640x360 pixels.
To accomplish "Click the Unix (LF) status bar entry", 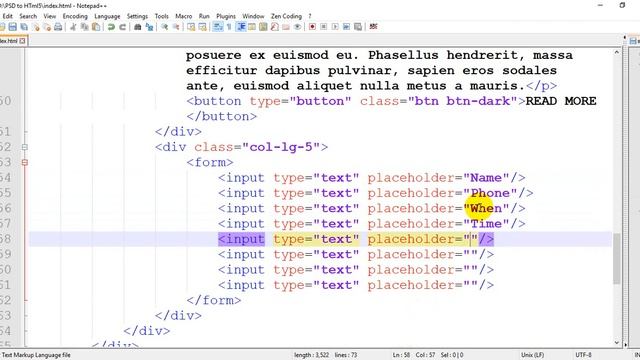I will 532,355.
